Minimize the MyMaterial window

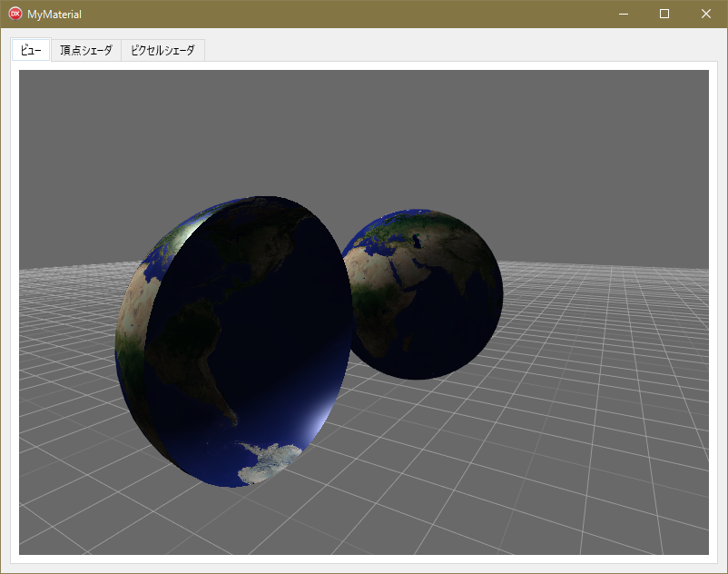(x=624, y=14)
